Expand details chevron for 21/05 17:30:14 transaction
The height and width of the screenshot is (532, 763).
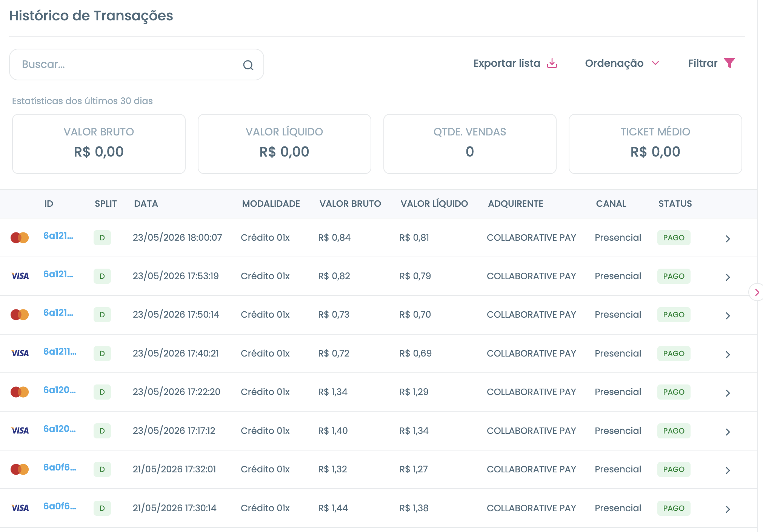coord(728,509)
